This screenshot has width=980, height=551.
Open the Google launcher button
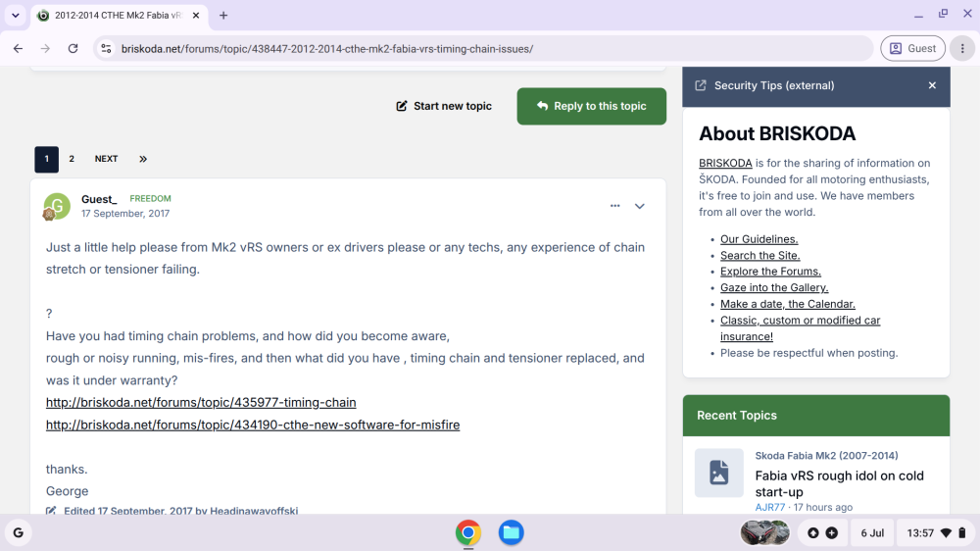(18, 533)
